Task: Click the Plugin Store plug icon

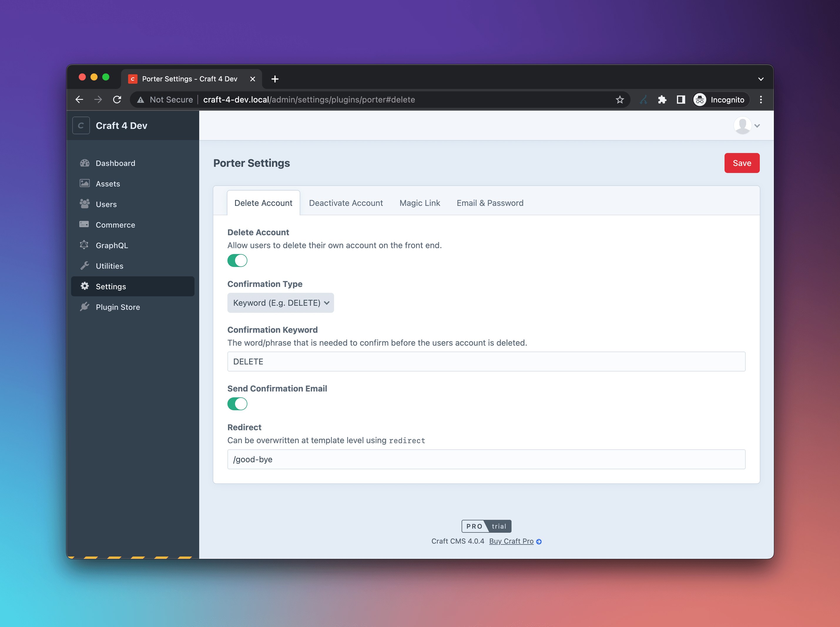Action: tap(84, 307)
